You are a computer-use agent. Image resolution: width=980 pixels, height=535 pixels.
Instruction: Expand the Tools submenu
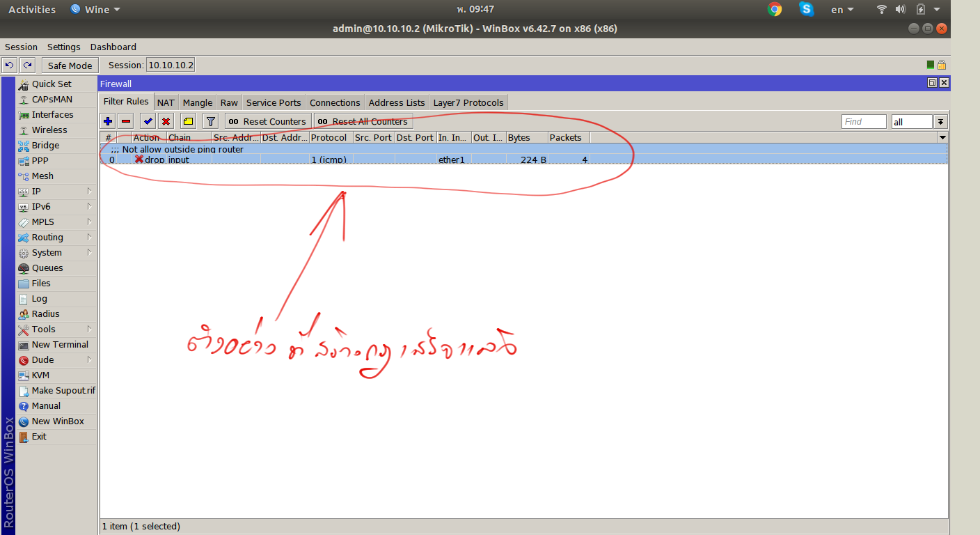click(57, 329)
